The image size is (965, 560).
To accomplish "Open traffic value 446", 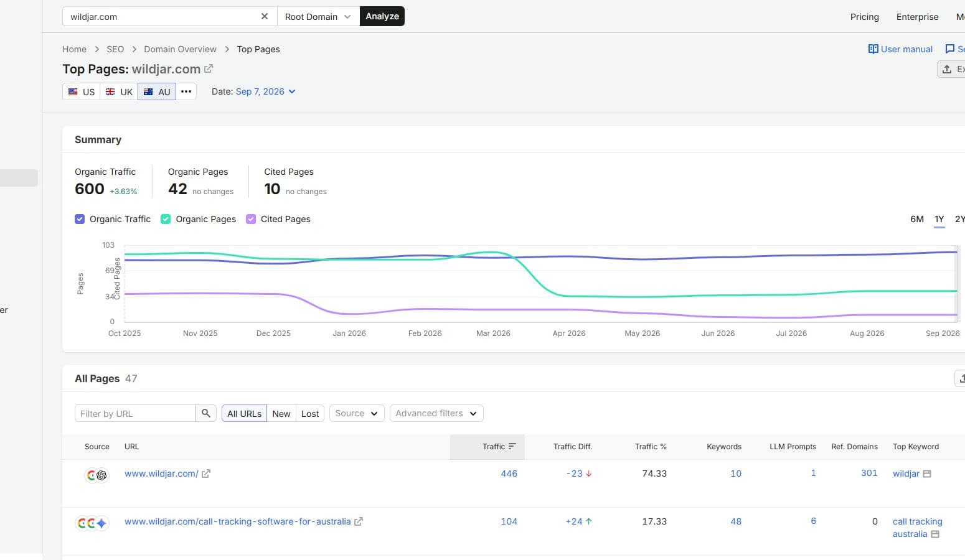I will tap(509, 474).
